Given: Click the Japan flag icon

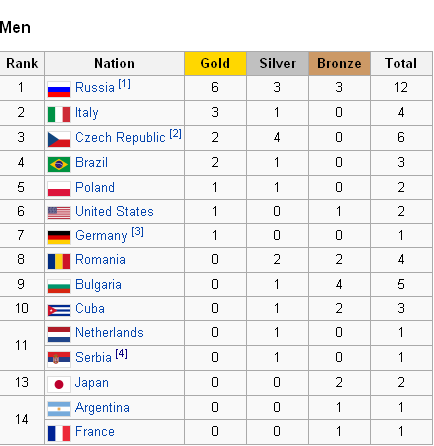Looking at the screenshot, I should 59,384.
